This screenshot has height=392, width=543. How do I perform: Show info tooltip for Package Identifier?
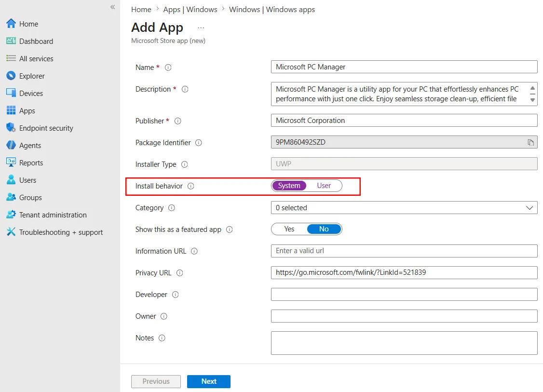198,143
